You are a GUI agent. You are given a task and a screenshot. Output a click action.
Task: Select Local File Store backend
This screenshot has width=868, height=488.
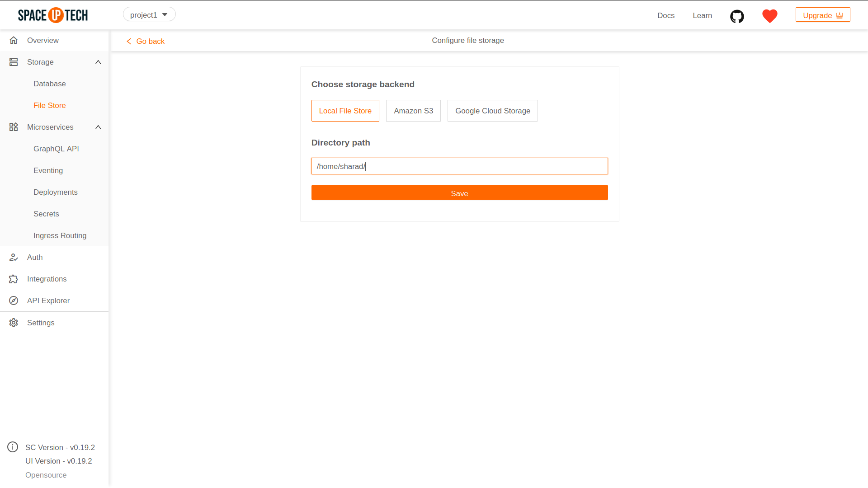345,111
